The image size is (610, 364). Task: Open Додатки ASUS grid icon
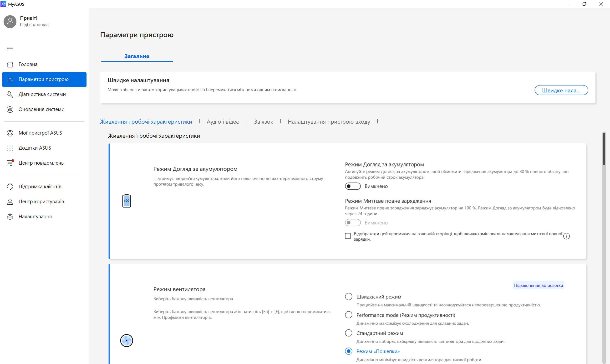tap(10, 148)
